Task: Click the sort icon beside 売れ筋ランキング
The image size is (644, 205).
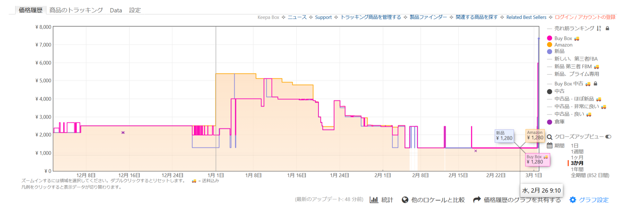Action: 599,28
